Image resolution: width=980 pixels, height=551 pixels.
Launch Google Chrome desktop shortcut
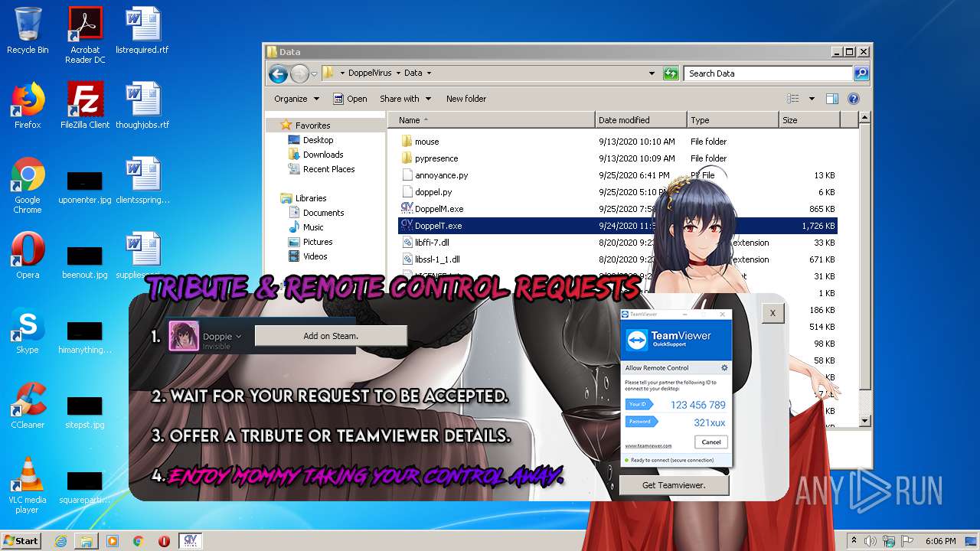click(x=28, y=186)
